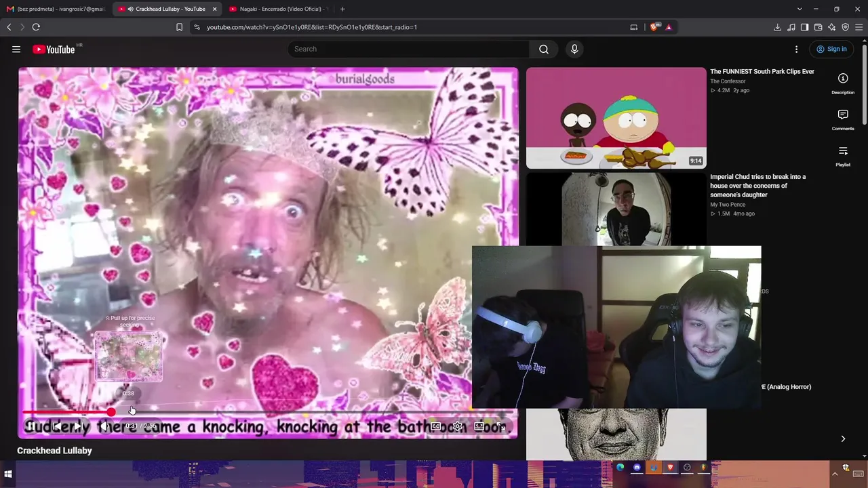Switch to Brave in taskbar

(670, 467)
